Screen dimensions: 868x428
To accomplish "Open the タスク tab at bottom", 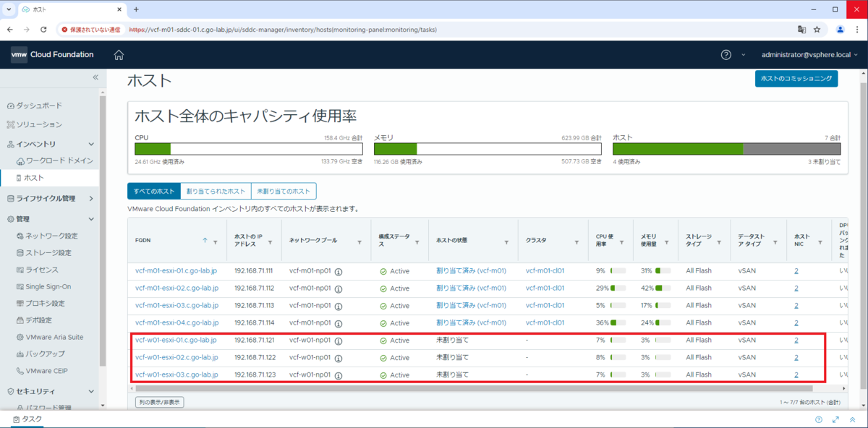I will pyautogui.click(x=27, y=419).
